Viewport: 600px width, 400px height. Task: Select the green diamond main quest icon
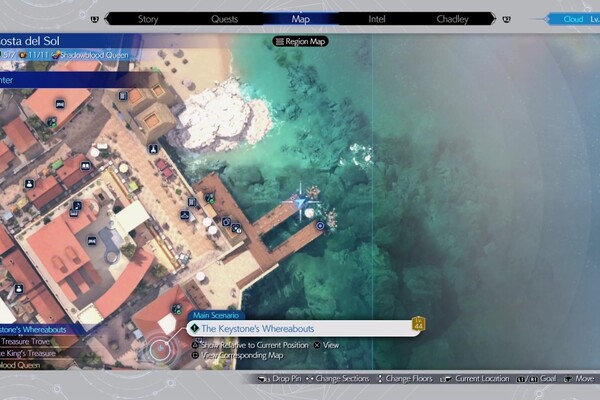tap(195, 328)
